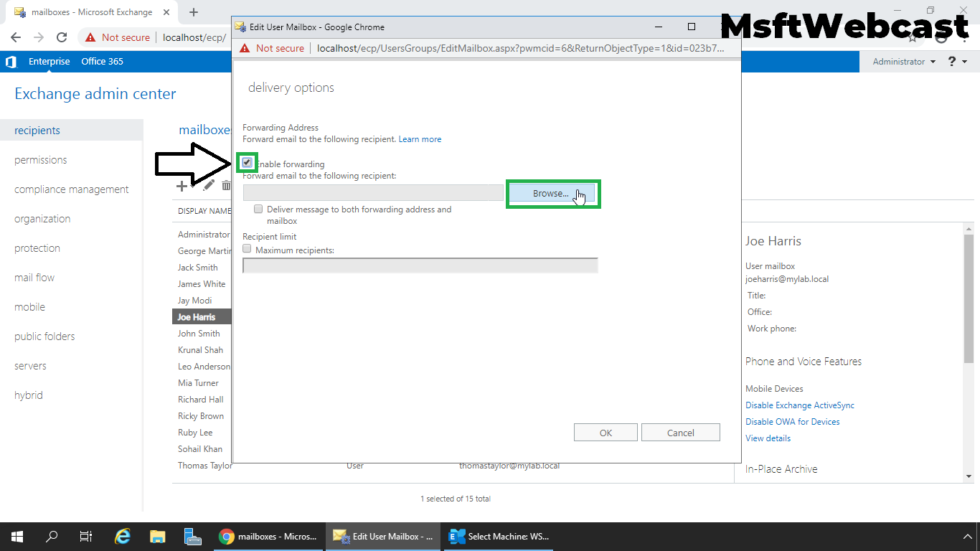Open the Learn more link

point(420,139)
